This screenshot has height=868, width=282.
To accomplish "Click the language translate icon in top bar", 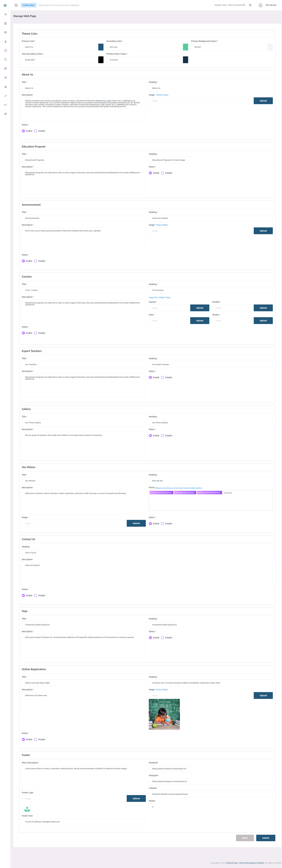I will pos(250,5).
